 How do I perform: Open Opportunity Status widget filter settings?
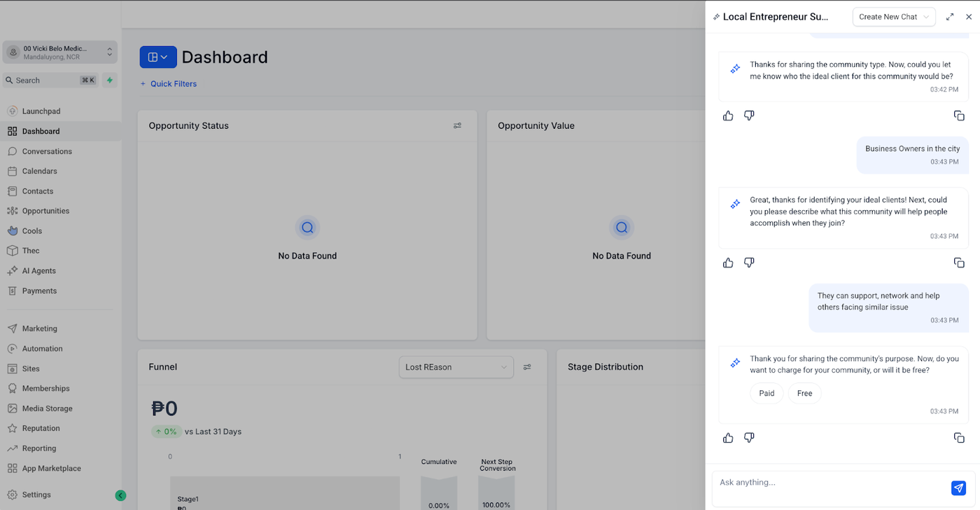click(457, 126)
